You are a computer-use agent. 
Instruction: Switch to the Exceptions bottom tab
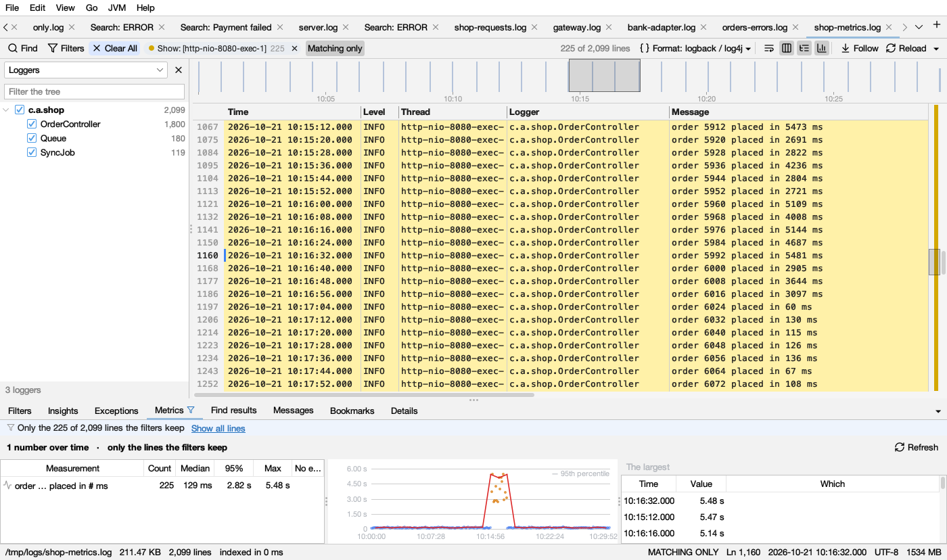(x=116, y=411)
